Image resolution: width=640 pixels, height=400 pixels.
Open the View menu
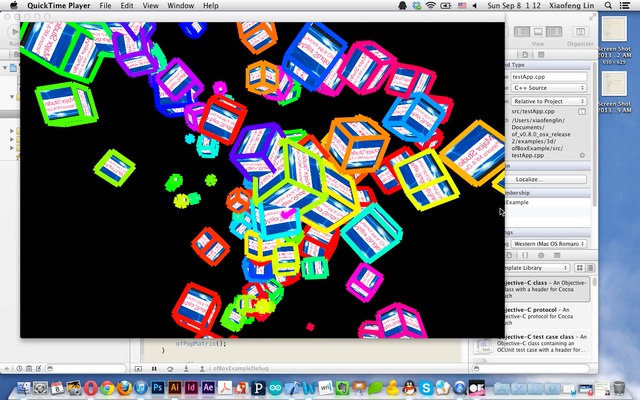[151, 6]
